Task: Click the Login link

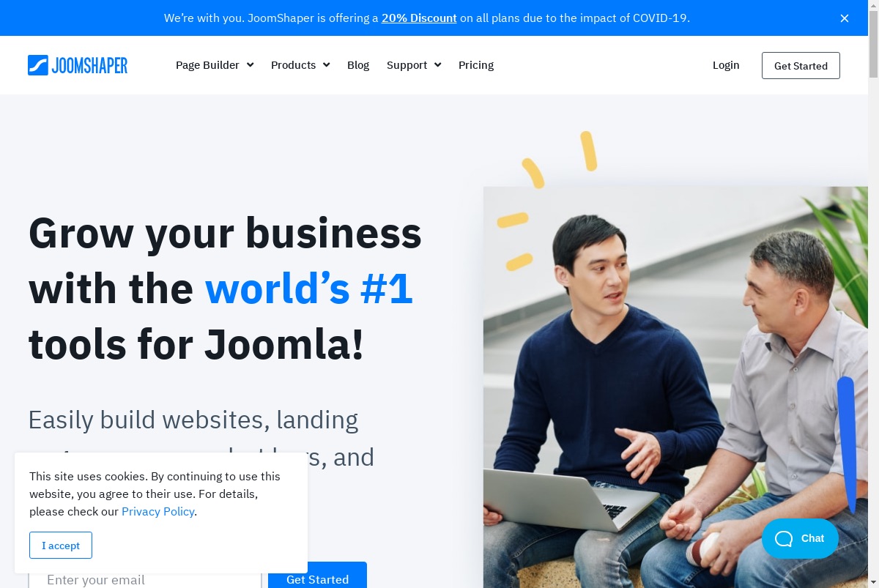Action: (726, 65)
